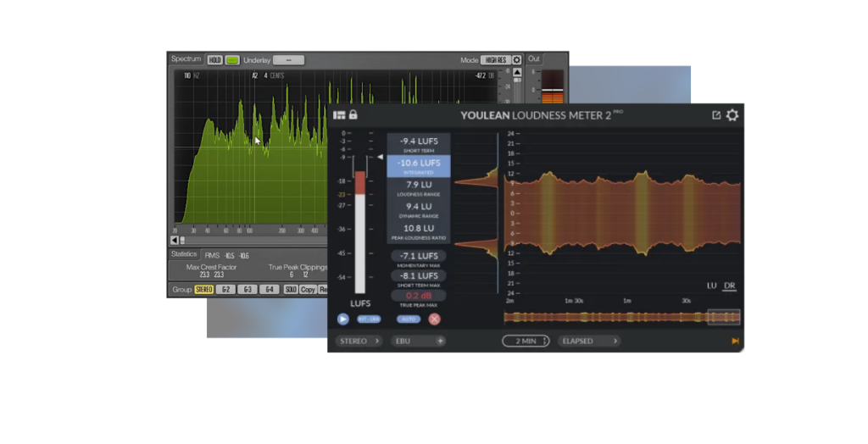The width and height of the screenshot is (868, 444).
Task: Click the lock icon in Youlean header
Action: click(x=353, y=114)
